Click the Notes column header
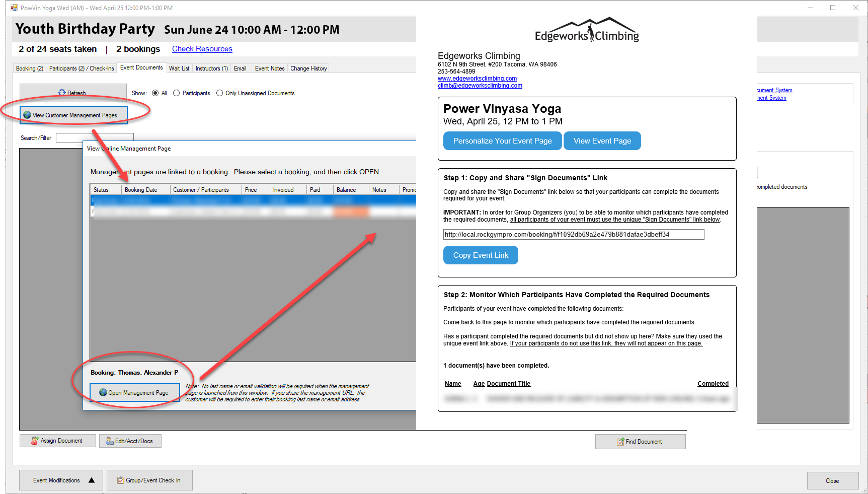Screen dimensions: 868x494 [x=384, y=190]
